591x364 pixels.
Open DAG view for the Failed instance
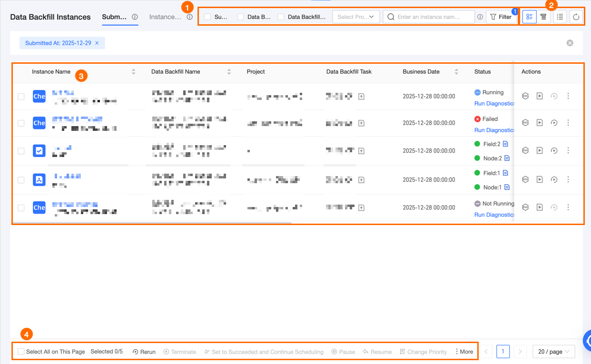[x=525, y=122]
